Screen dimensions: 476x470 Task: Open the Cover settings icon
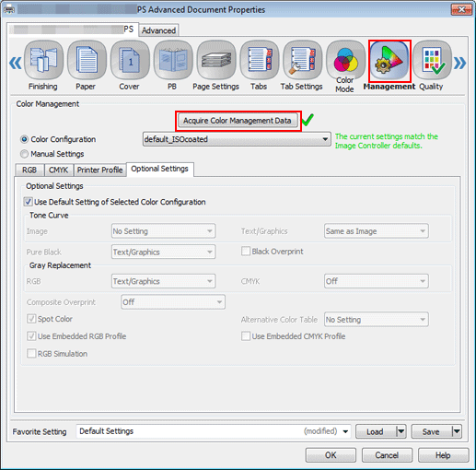click(130, 60)
